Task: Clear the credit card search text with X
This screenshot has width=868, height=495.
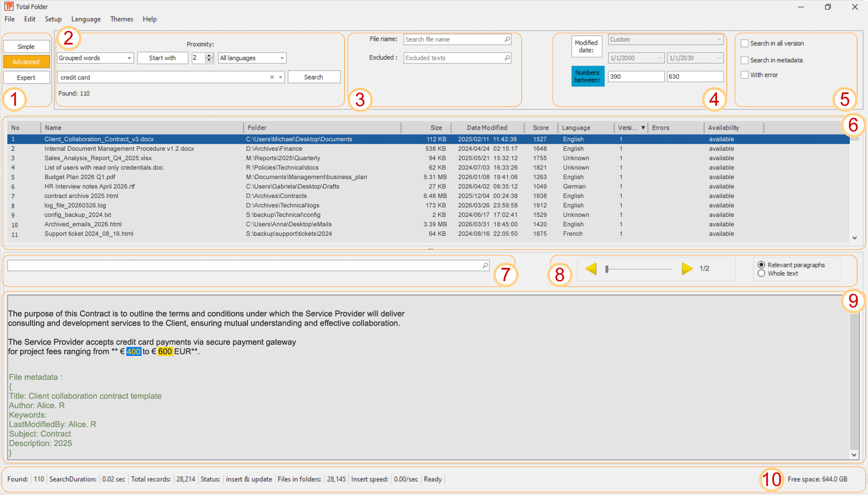Action: click(272, 77)
